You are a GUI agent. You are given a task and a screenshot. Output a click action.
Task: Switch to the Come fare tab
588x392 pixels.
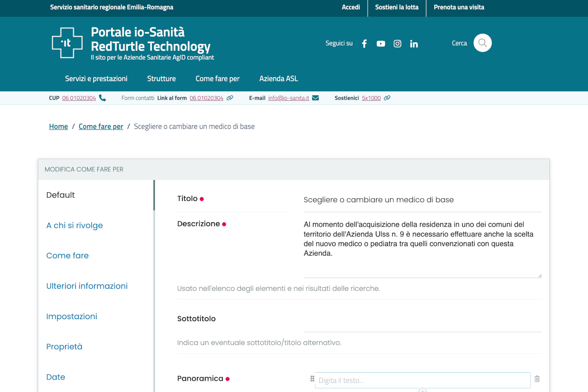[67, 255]
